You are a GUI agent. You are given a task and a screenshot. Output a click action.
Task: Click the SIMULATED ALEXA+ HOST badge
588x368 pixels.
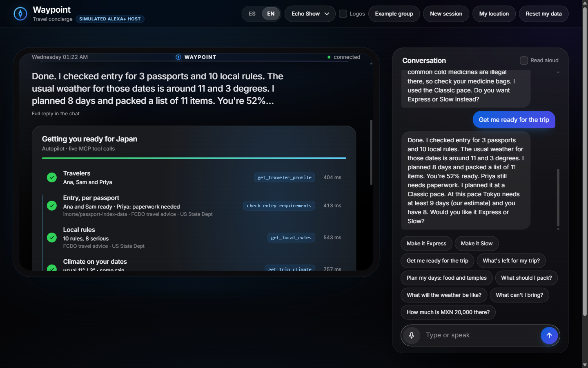pos(110,19)
